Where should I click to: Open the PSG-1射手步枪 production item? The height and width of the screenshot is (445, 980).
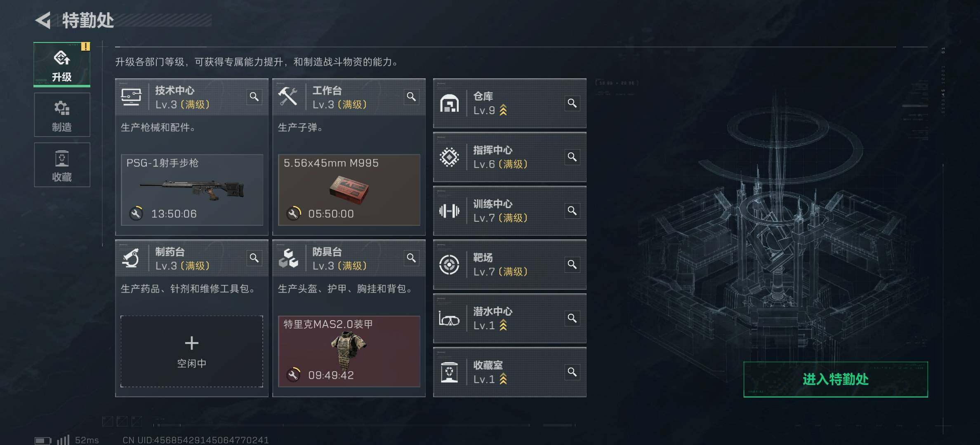(192, 190)
